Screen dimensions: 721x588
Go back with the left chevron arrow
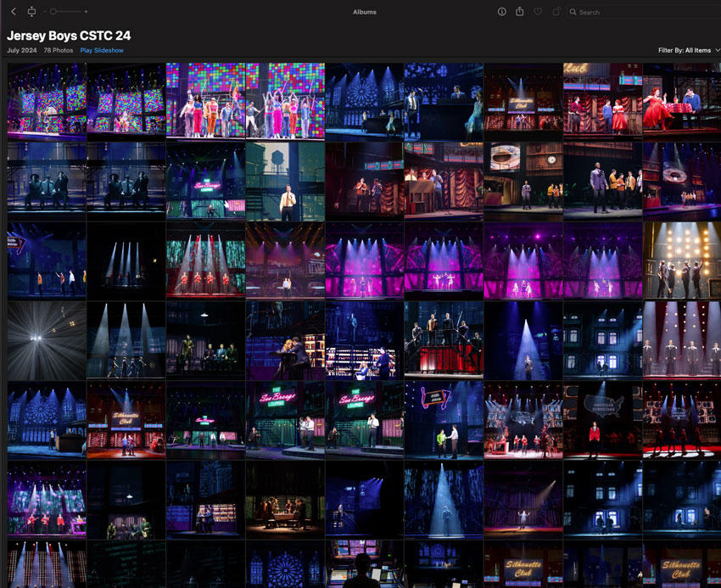(14, 12)
